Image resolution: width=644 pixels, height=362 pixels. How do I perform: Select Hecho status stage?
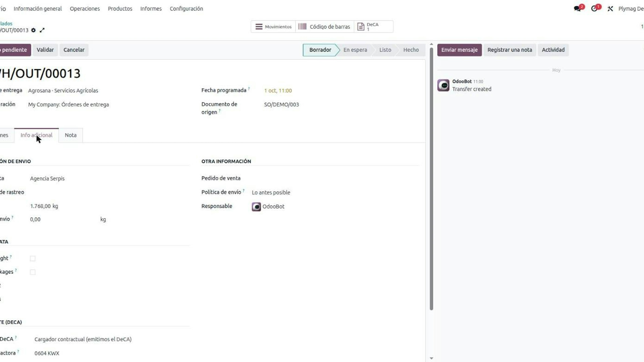coord(411,50)
